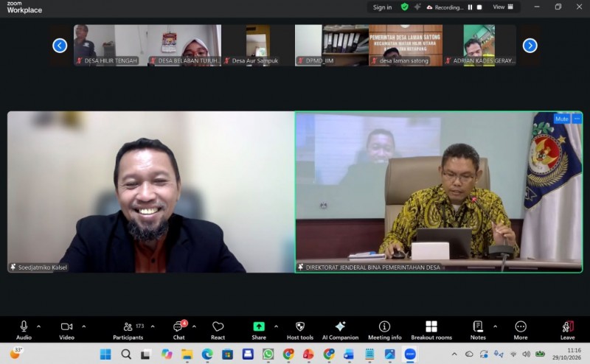Screen dimensions: 590x364
Task: Toggle the Video camera button
Action: (66, 330)
